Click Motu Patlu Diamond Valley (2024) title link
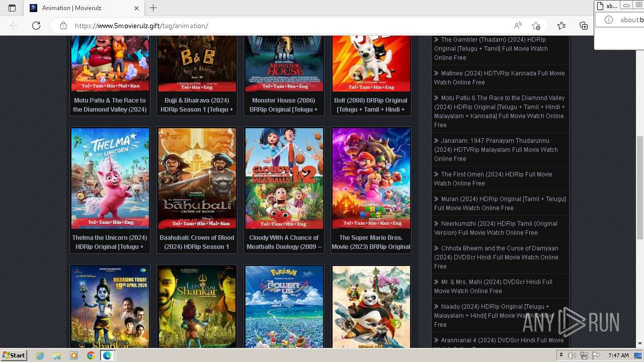Screen dimensions: 644x362 pos(110,105)
